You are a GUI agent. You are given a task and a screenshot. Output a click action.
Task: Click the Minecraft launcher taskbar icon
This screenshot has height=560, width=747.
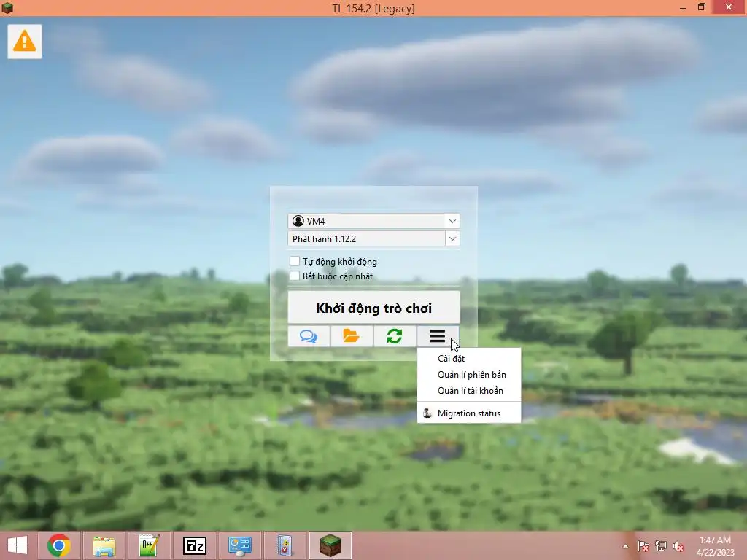click(x=330, y=545)
